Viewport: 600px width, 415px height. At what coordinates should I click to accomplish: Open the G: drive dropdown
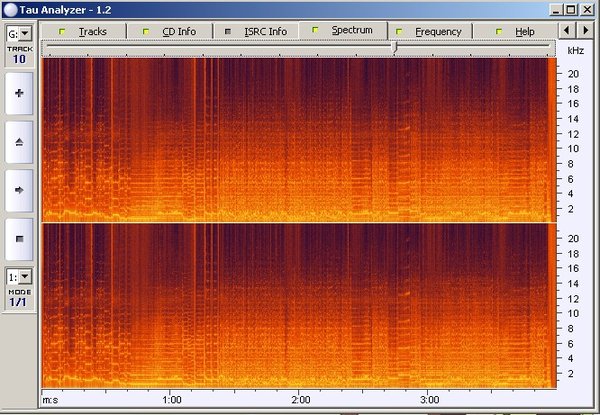pyautogui.click(x=25, y=34)
